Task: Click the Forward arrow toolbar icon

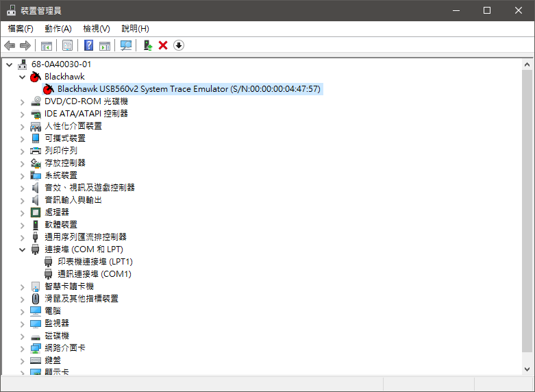Action: click(25, 45)
